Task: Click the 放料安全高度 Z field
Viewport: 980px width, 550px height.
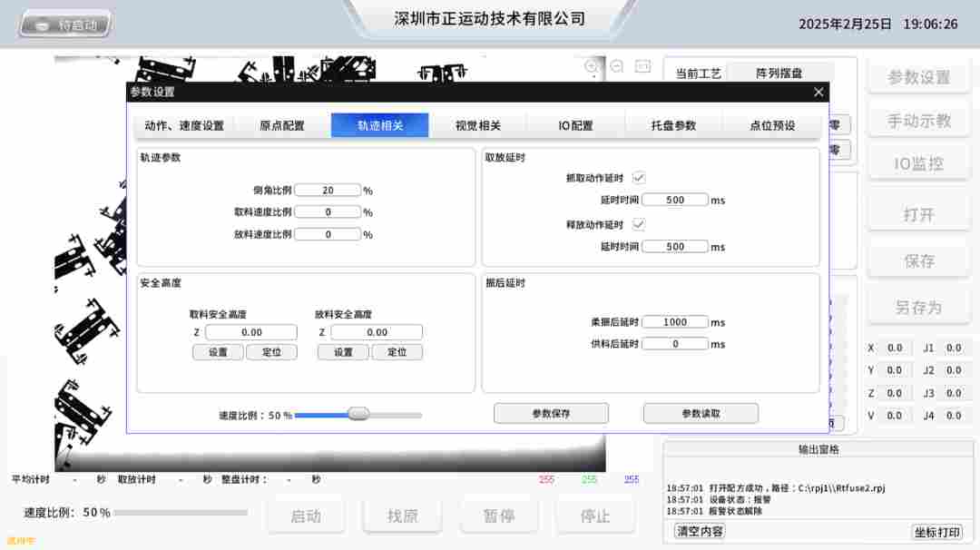Action: click(x=377, y=332)
